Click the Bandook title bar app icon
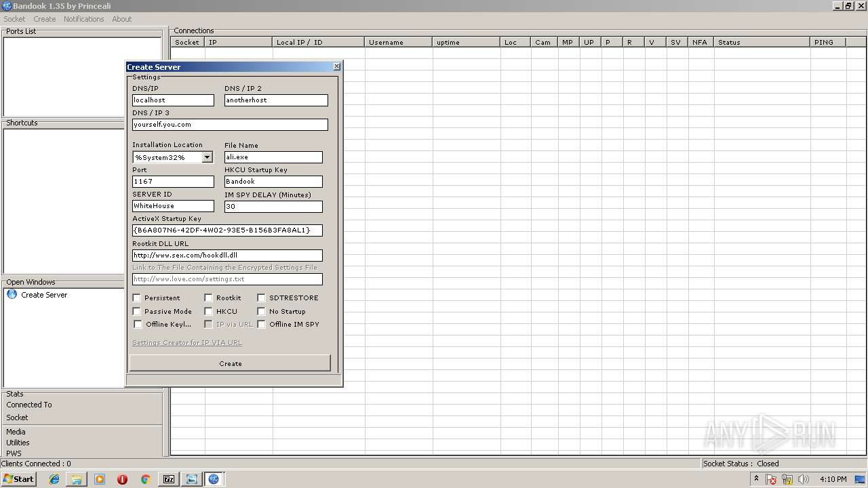Image resolution: width=868 pixels, height=488 pixels. [x=6, y=5]
